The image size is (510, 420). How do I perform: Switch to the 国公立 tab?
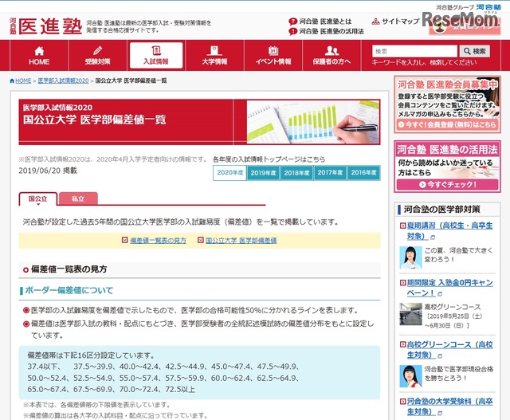[x=38, y=198]
